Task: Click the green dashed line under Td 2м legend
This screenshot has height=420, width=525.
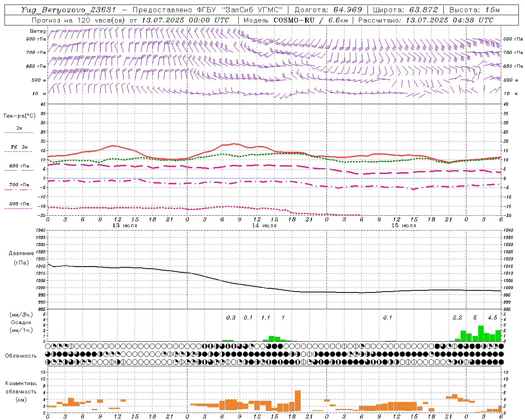Action: tap(18, 152)
